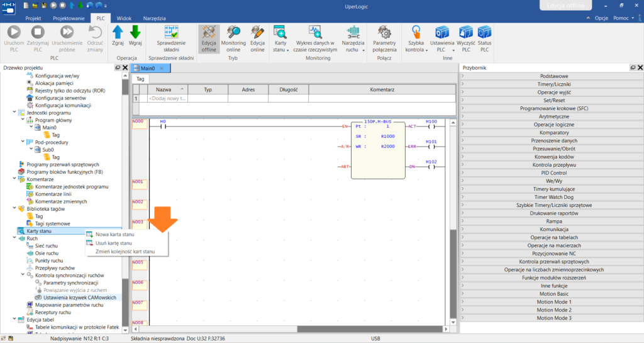644x343 pixels.
Task: Open the Projekt ribbon tab
Action: point(33,18)
